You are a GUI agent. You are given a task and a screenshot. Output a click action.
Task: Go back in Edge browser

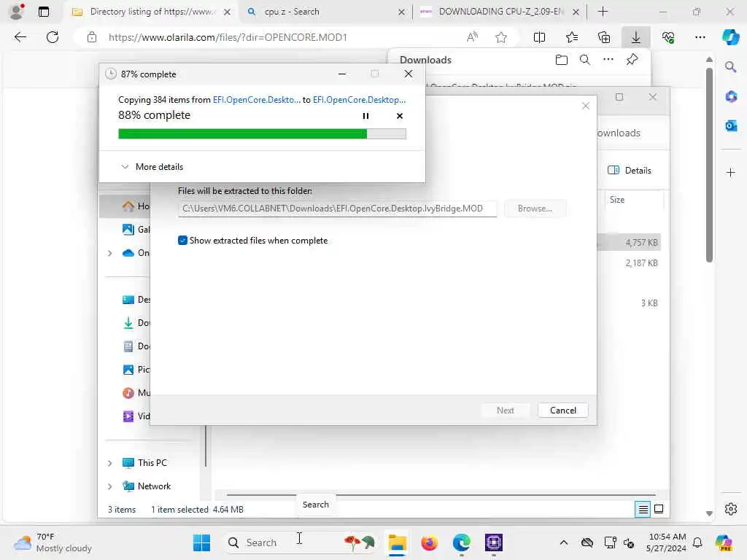coord(20,37)
